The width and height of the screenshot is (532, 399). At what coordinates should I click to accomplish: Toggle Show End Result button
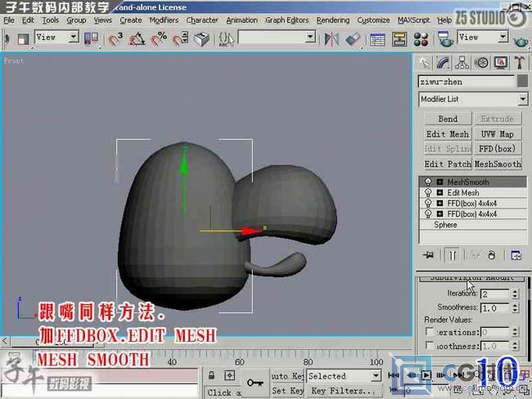[453, 255]
